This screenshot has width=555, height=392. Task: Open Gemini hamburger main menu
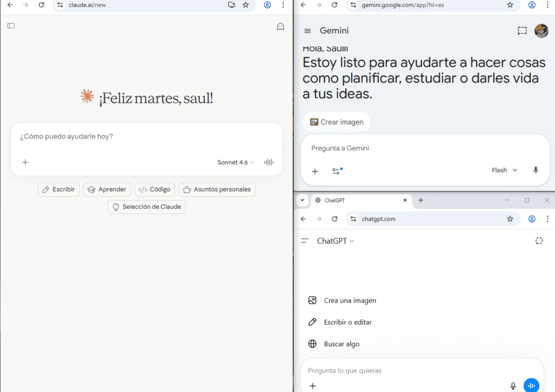[308, 31]
